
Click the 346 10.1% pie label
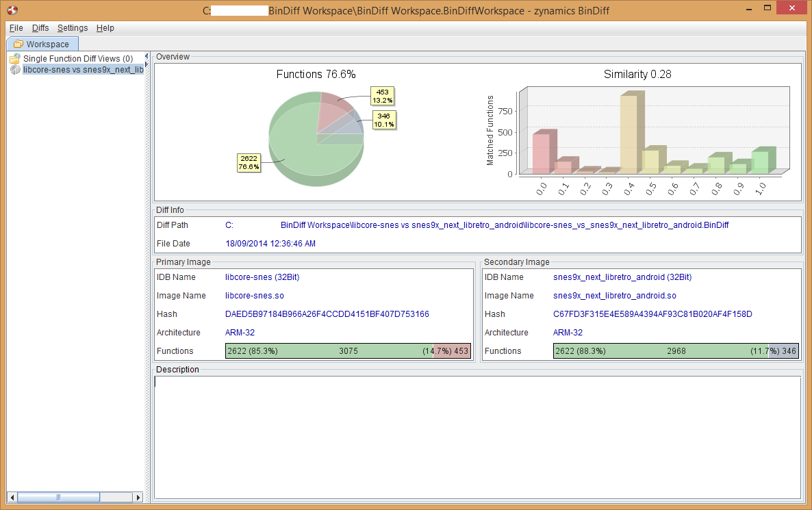tap(383, 120)
